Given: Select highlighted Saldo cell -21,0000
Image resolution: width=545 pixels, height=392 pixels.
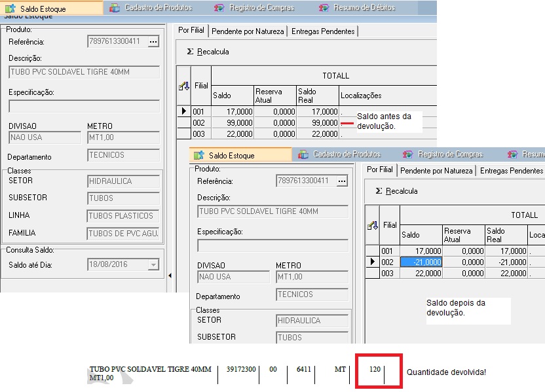Looking at the screenshot, I should point(421,262).
